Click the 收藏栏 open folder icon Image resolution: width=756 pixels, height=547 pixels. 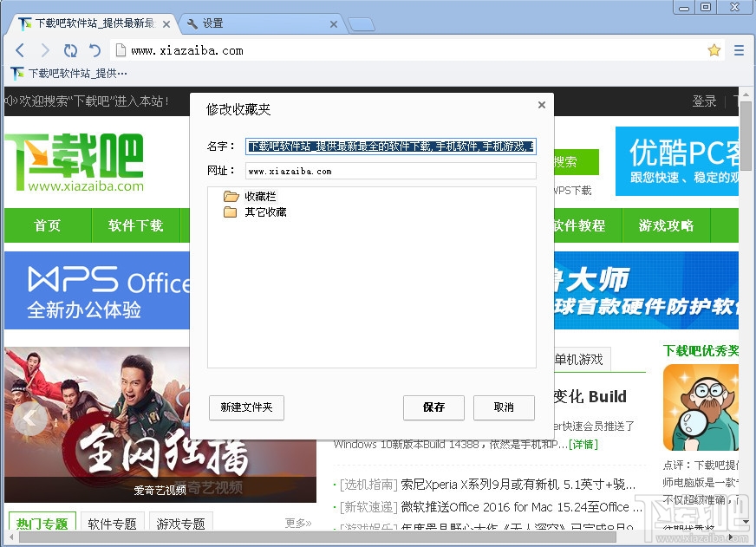(231, 196)
